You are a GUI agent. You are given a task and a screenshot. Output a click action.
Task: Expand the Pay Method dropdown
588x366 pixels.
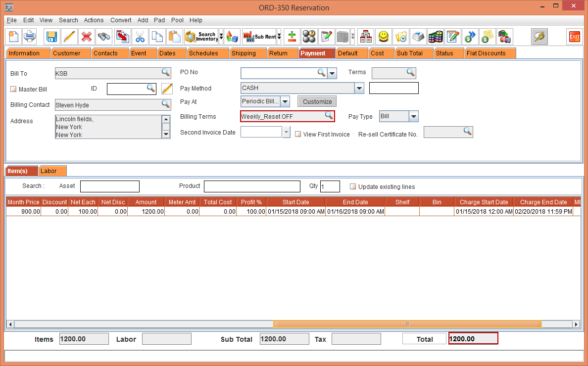(359, 89)
